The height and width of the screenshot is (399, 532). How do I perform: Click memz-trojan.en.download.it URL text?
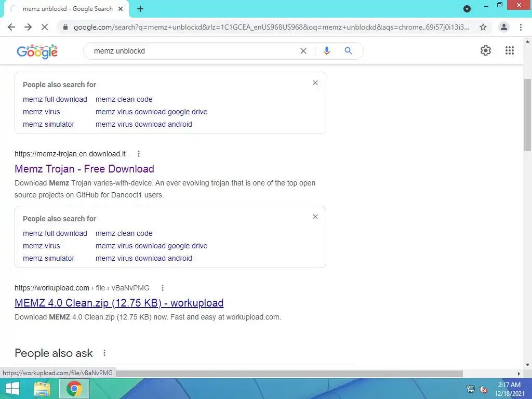[x=70, y=154]
